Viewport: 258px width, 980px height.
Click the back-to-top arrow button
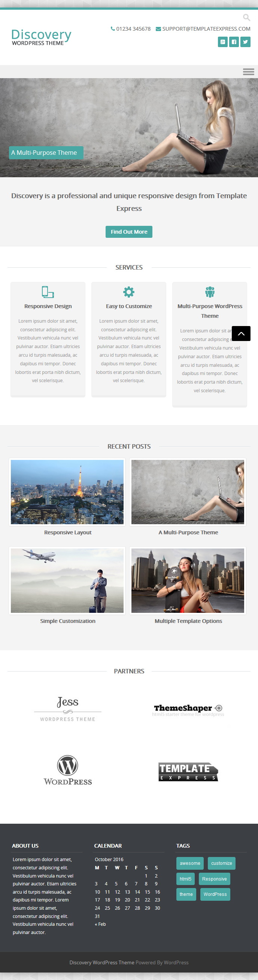[241, 334]
